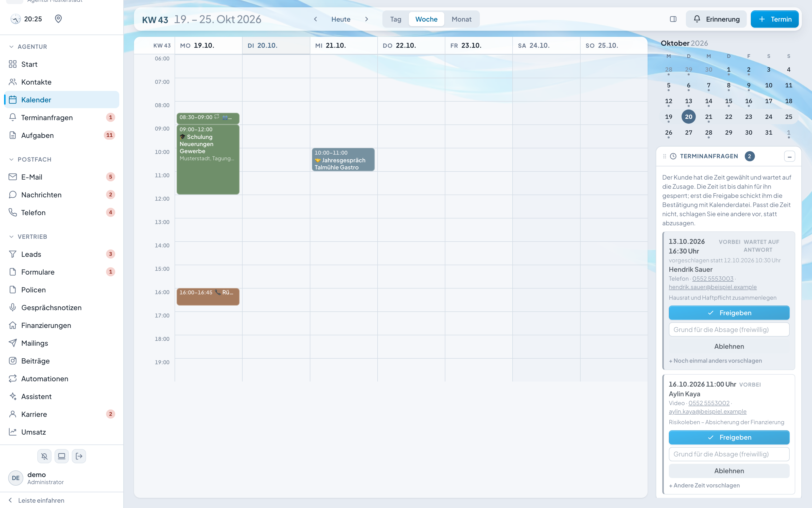This screenshot has width=812, height=508.
Task: Collapse the Terminanfragen panel with minus button
Action: click(789, 156)
